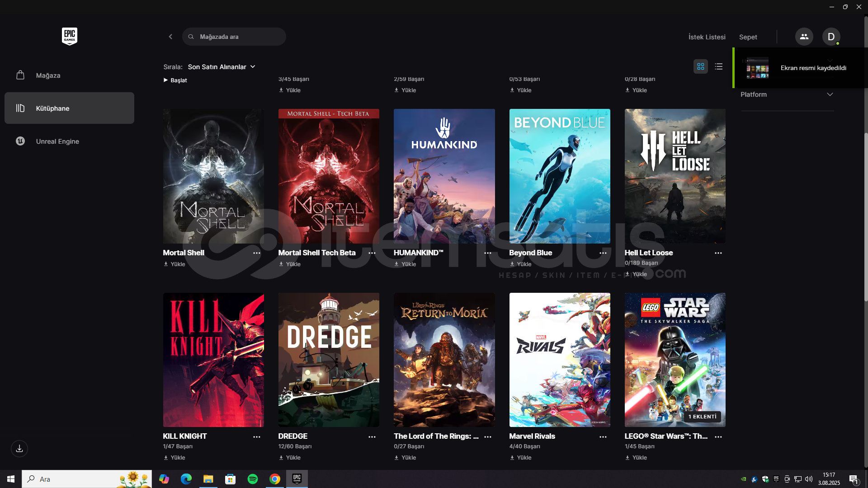Switch to list view
This screenshot has height=488, width=868.
(x=719, y=66)
